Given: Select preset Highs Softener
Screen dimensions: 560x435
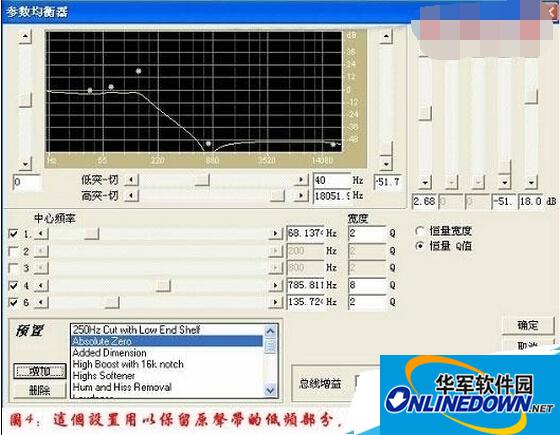Looking at the screenshot, I should point(104,376).
